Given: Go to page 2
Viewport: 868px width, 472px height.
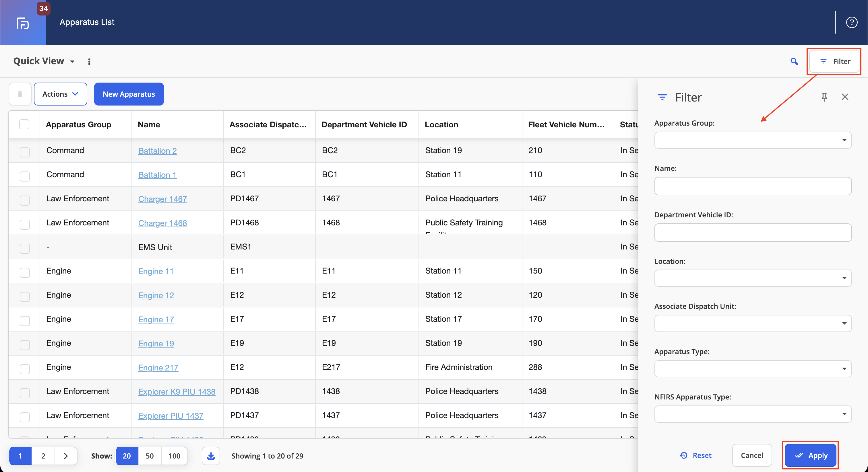Looking at the screenshot, I should 43,456.
